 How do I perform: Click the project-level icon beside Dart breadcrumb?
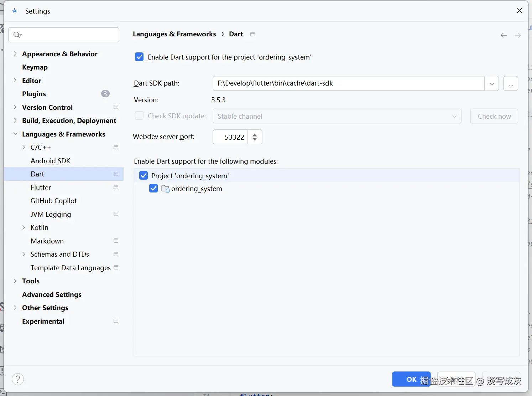click(x=253, y=34)
